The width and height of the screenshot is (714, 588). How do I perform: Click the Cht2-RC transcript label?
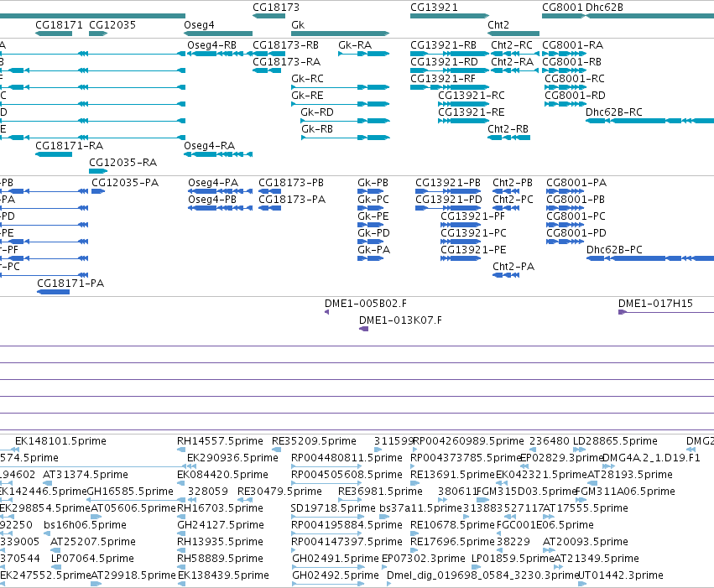511,45
